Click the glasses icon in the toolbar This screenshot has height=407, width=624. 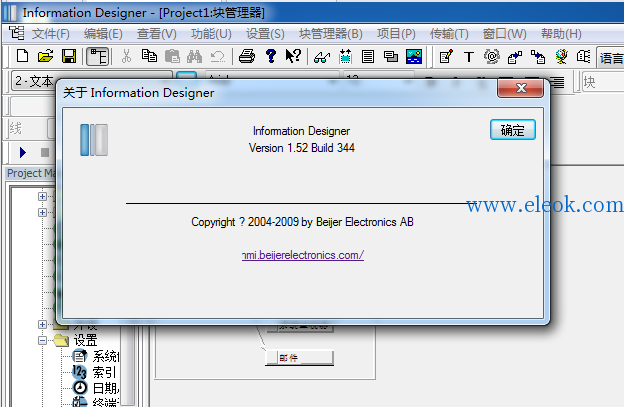tap(322, 57)
